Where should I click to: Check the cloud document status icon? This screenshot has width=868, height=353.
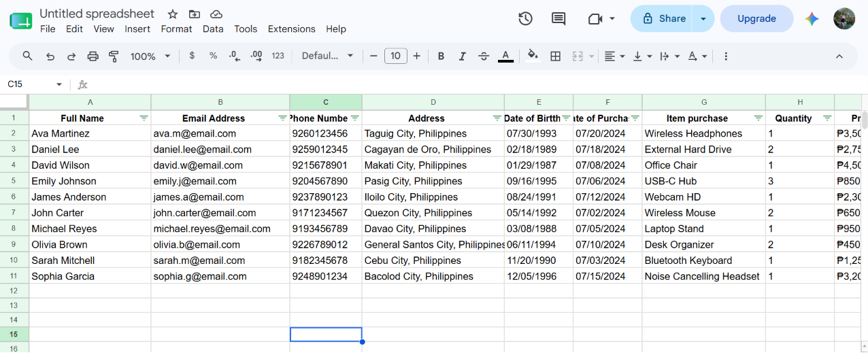[216, 14]
